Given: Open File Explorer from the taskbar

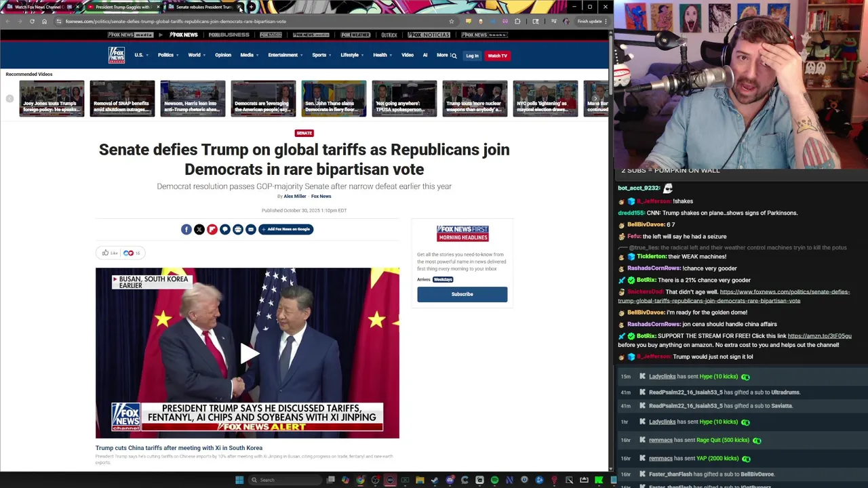Looking at the screenshot, I should [x=420, y=480].
